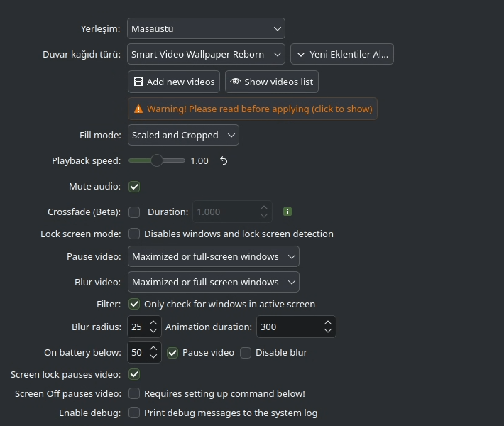This screenshot has height=426, width=504.
Task: Expand the Blur video dropdown
Action: click(x=214, y=282)
